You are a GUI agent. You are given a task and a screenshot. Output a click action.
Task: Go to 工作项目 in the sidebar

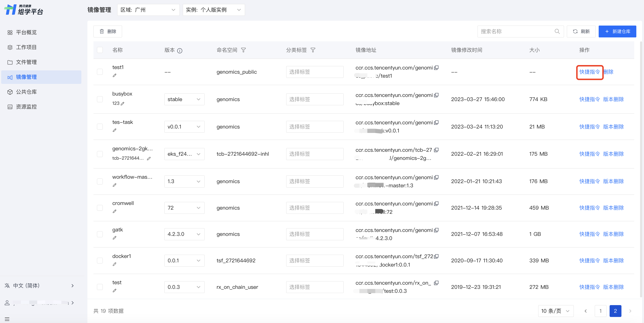click(x=26, y=47)
